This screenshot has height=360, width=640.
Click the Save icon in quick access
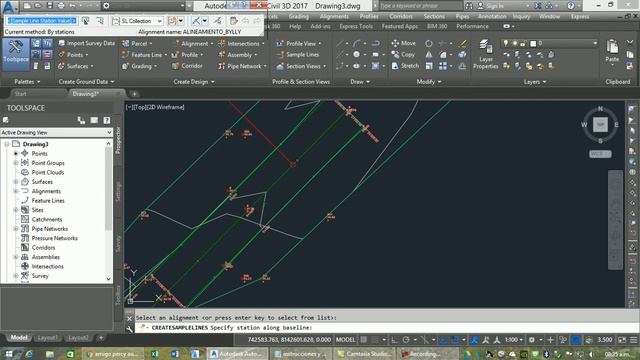click(50, 6)
